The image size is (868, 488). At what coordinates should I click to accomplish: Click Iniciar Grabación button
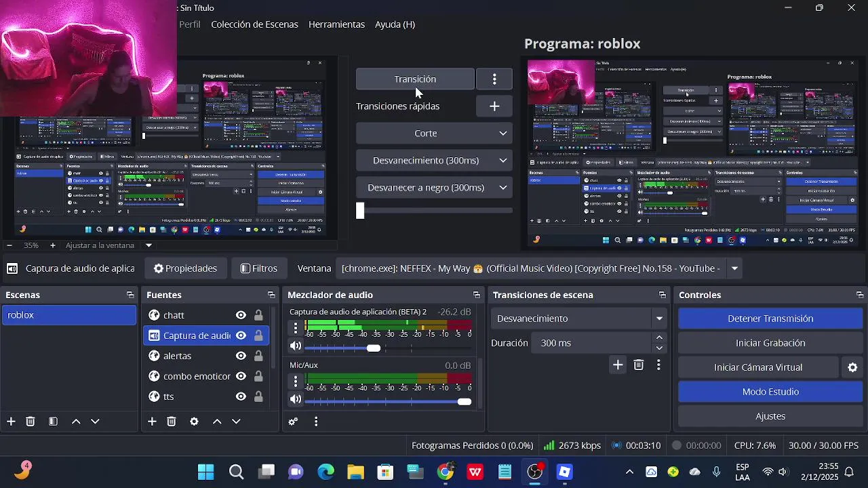tap(770, 343)
